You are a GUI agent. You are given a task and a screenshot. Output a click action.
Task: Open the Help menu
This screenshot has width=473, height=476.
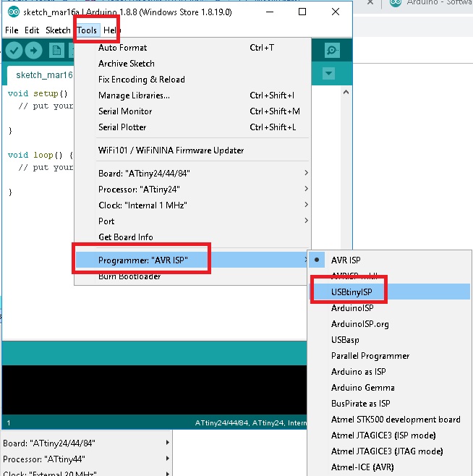111,30
